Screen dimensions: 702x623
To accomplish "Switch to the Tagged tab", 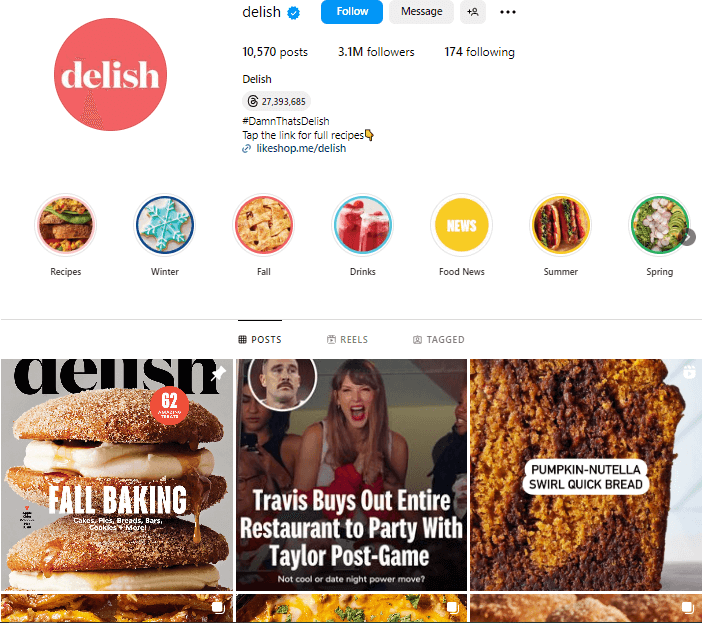I will click(439, 340).
